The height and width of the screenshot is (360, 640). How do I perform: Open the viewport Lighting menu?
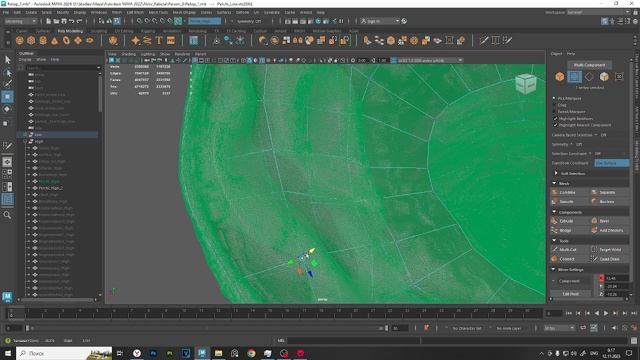[x=148, y=54]
